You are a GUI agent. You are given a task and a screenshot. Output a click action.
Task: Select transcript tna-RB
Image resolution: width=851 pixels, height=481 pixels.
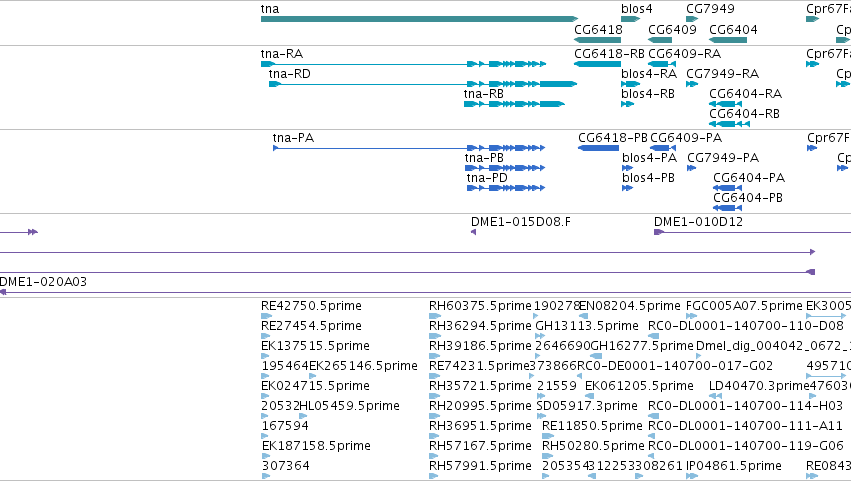point(484,94)
